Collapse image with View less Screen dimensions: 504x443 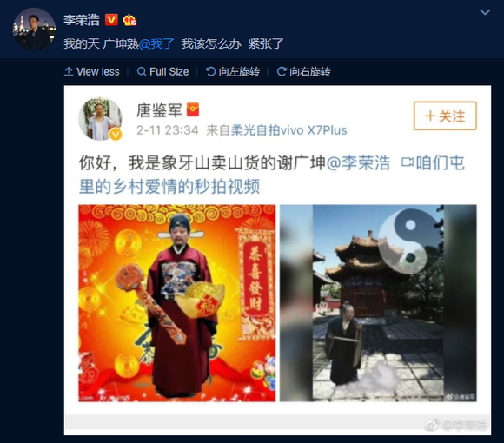[x=92, y=71]
